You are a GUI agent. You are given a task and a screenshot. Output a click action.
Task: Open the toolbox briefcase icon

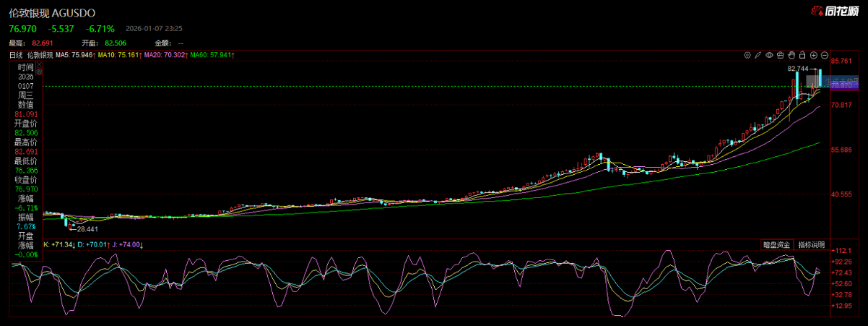pyautogui.click(x=780, y=55)
